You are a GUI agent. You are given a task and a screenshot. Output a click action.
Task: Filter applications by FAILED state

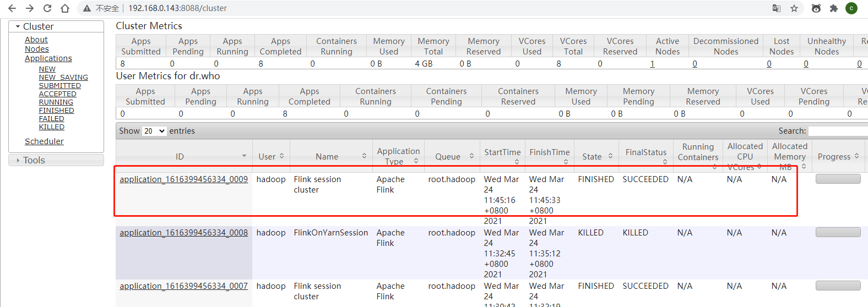(x=51, y=119)
